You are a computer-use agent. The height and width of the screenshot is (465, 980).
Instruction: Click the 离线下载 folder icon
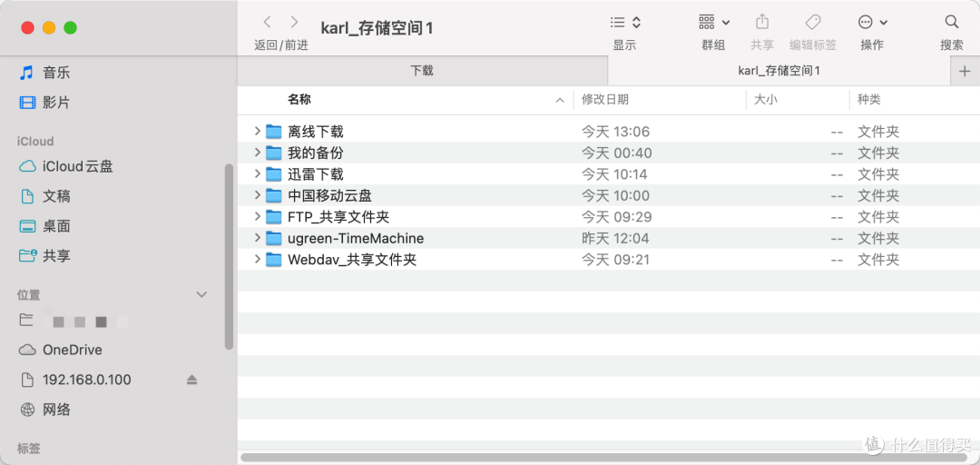click(x=274, y=132)
